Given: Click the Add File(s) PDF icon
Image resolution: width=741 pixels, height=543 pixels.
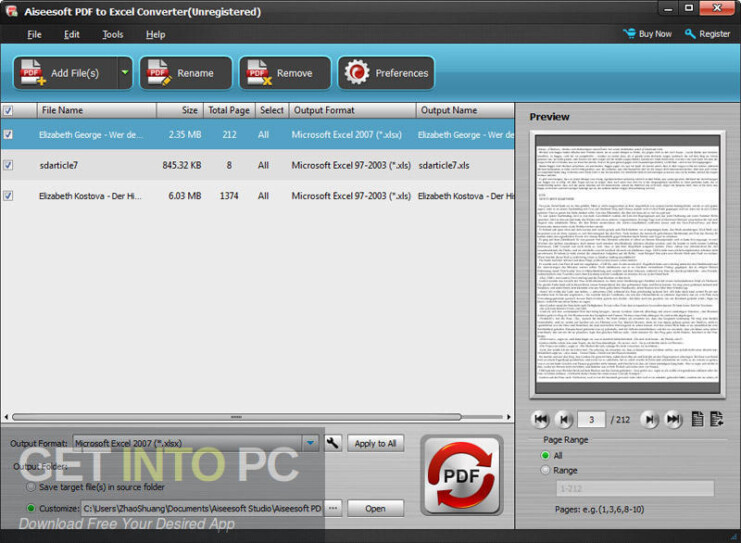Looking at the screenshot, I should [x=33, y=72].
